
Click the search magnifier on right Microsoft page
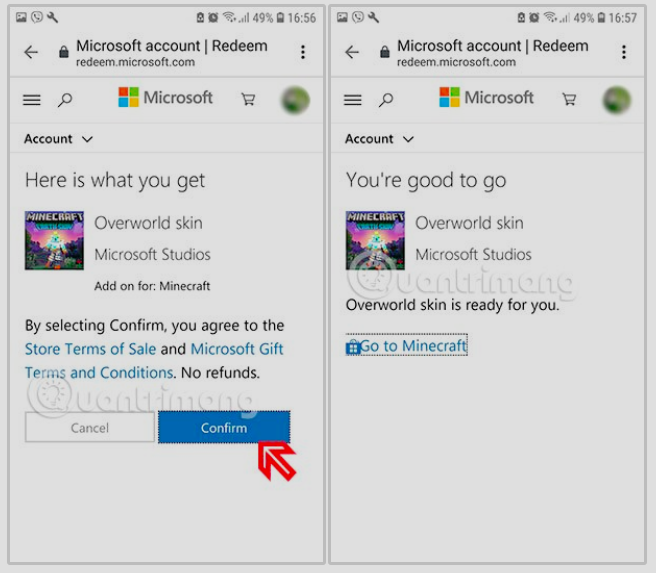[x=386, y=100]
